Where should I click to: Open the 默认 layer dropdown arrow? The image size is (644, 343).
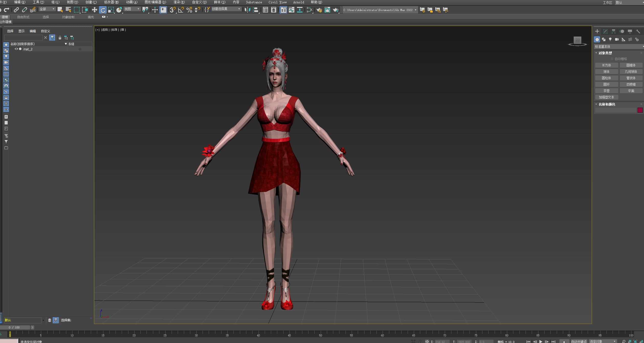click(43, 320)
